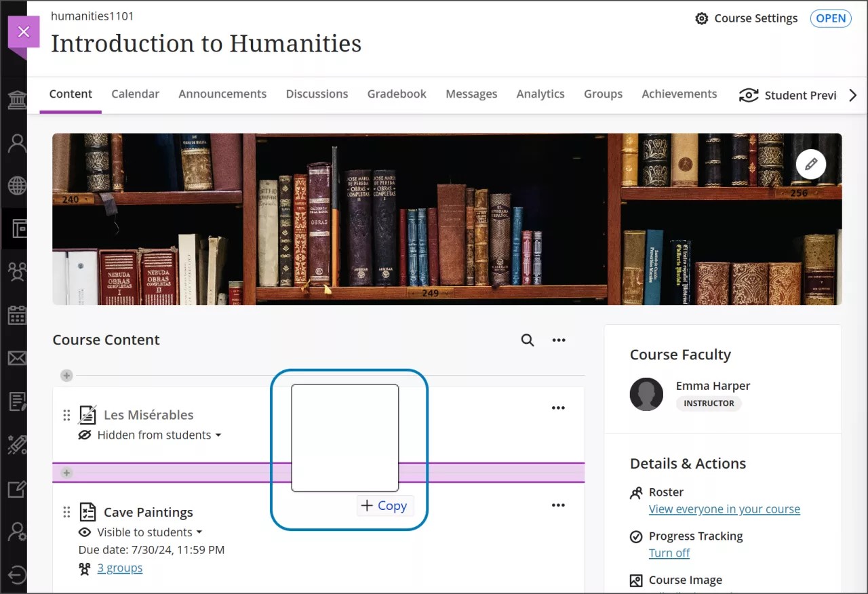Open the Cave Paintings three-dot options menu
Image resolution: width=868 pixels, height=594 pixels.
[x=558, y=505]
